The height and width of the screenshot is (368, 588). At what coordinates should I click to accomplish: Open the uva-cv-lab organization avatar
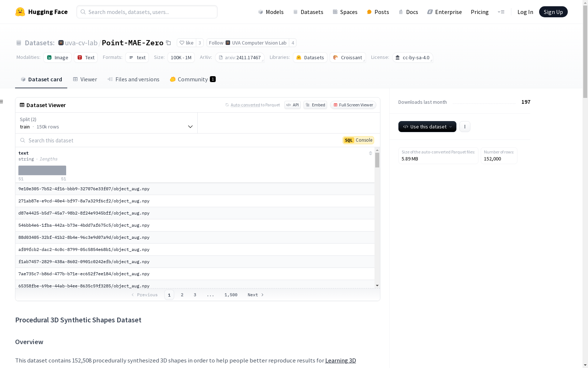coord(61,43)
